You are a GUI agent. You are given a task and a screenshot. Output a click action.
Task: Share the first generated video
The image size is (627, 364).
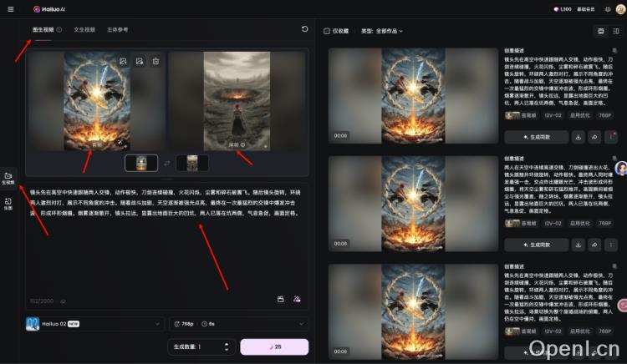[x=594, y=137]
